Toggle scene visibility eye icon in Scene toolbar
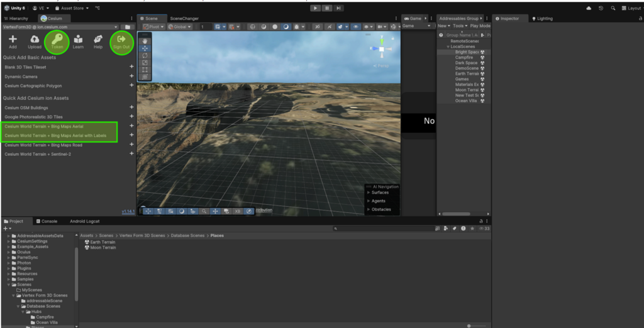Screen dimensions: 644x328 [x=356, y=27]
